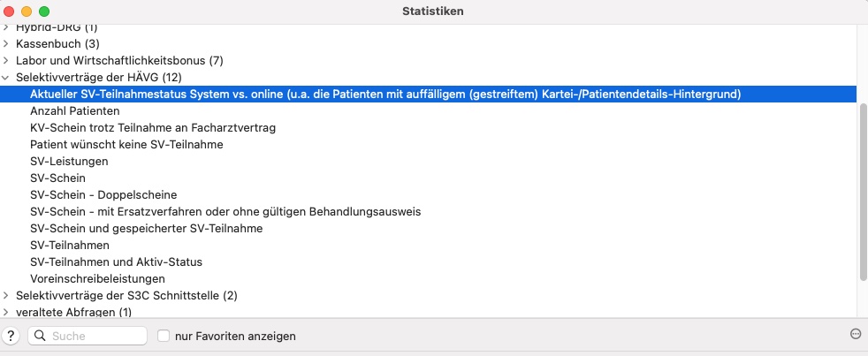Expand Selektivverträge der S3C Schnittstelle

(x=5, y=295)
